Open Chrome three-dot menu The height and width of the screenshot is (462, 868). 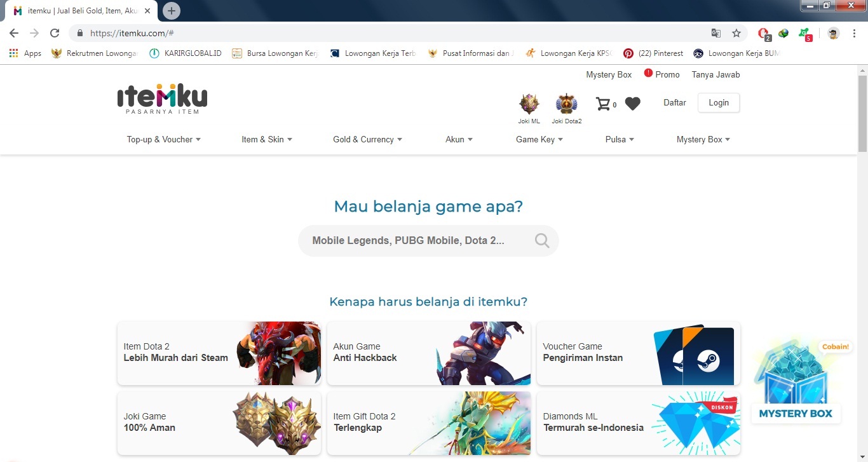pyautogui.click(x=855, y=33)
